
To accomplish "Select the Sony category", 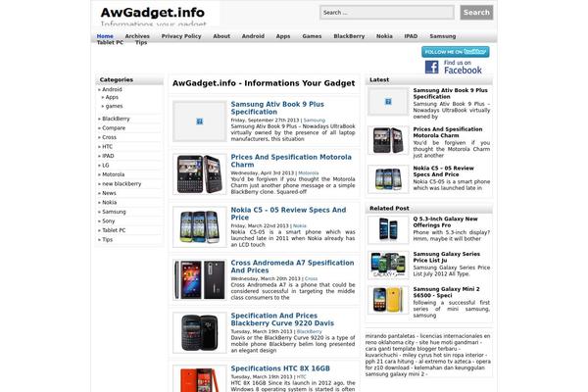I will point(109,221).
